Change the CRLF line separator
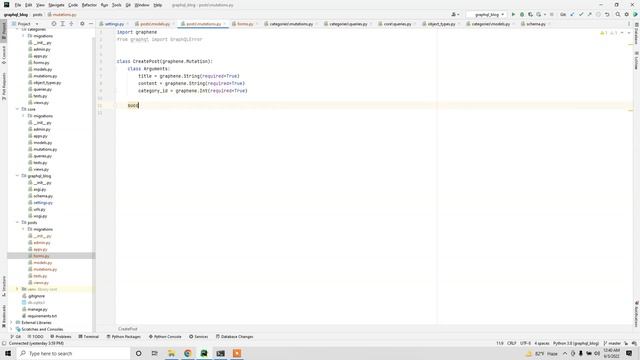Image resolution: width=640 pixels, height=360 pixels. 511,343
